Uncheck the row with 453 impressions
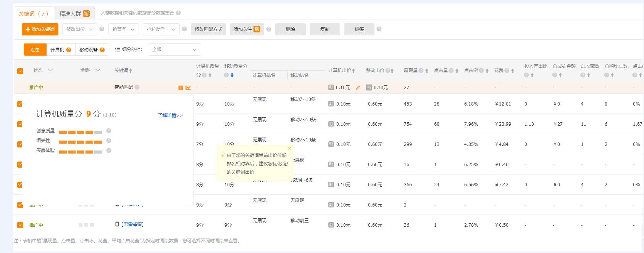644x253 pixels. point(20,104)
